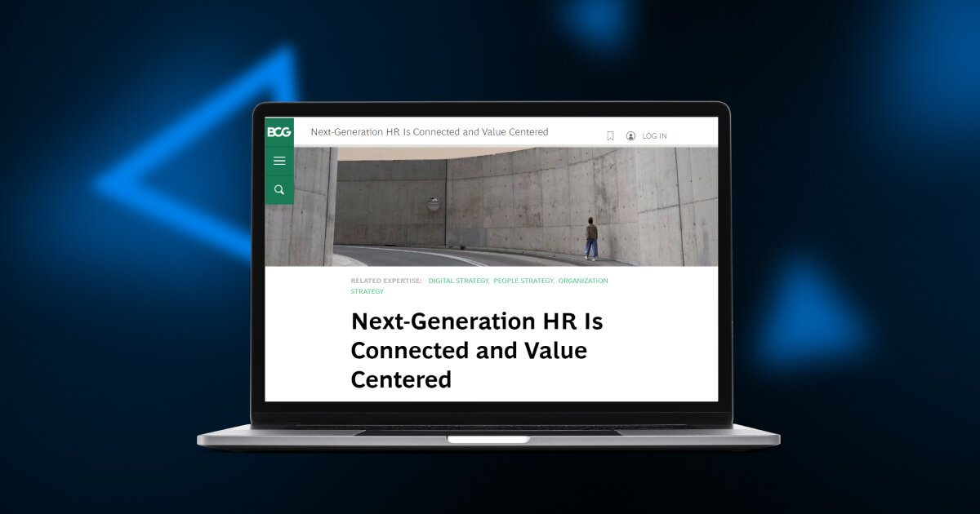This screenshot has width=980, height=514.
Task: Click the BCG logo
Action: pos(278,131)
